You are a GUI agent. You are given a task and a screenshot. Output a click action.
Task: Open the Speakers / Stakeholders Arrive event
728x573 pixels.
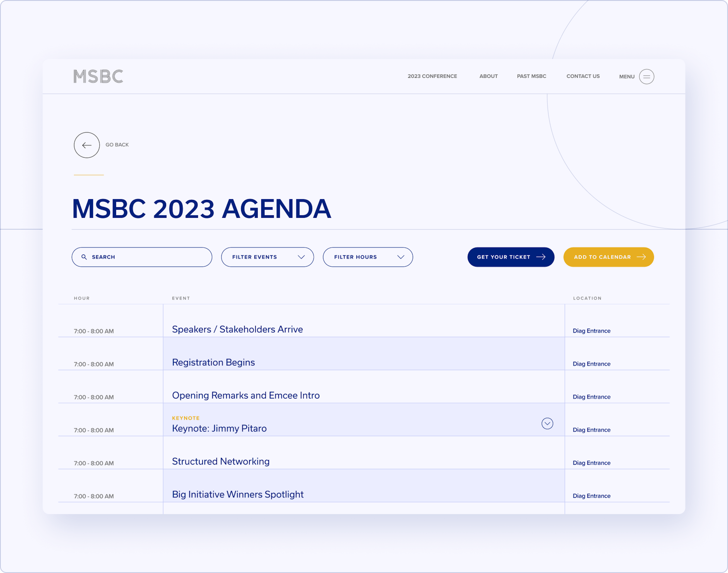click(237, 329)
